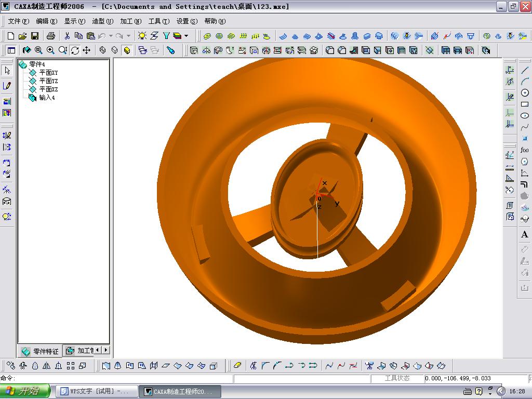Click the Zoom in magnifier icon
This screenshot has width=532, height=399.
pyautogui.click(x=50, y=50)
